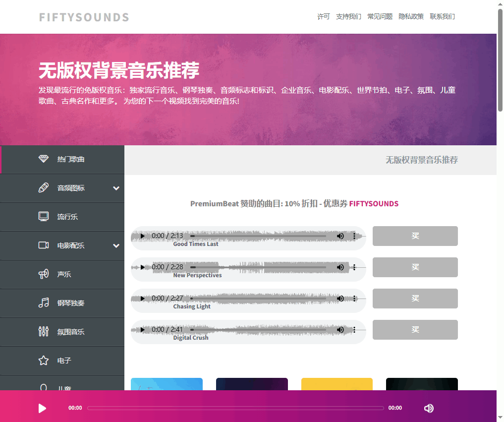Click the star icon for 电子

click(x=44, y=361)
